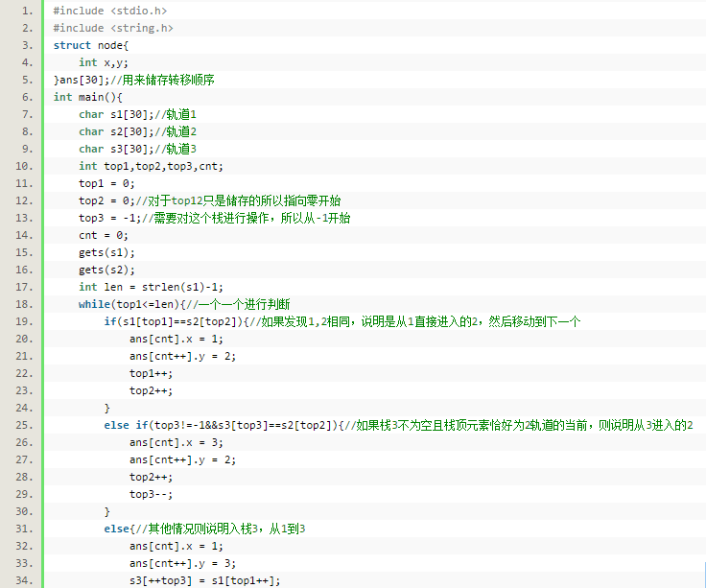
Task: Click the comment '//用来储存转移顺序'
Action: [x=162, y=80]
